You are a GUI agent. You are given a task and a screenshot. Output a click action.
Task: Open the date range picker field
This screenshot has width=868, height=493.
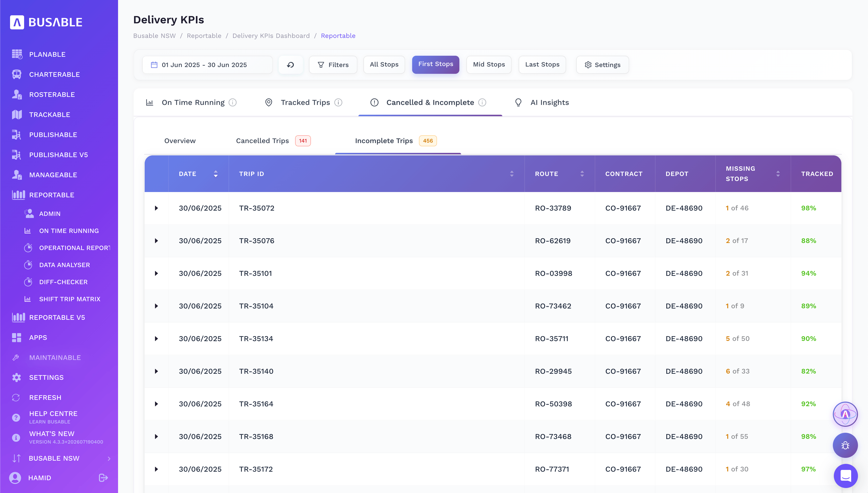tap(207, 65)
